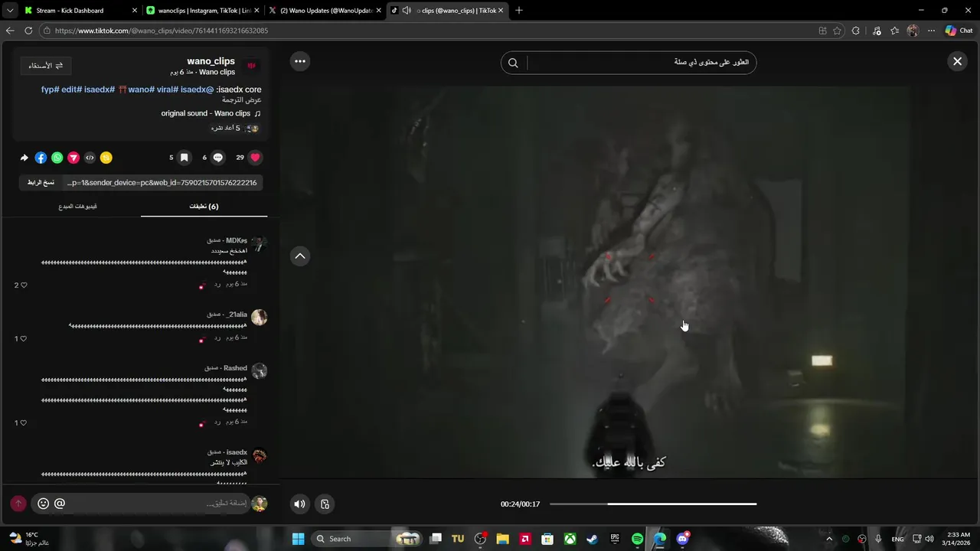Open Discord from the taskbar
Viewport: 980px width, 551px height.
[x=682, y=539]
